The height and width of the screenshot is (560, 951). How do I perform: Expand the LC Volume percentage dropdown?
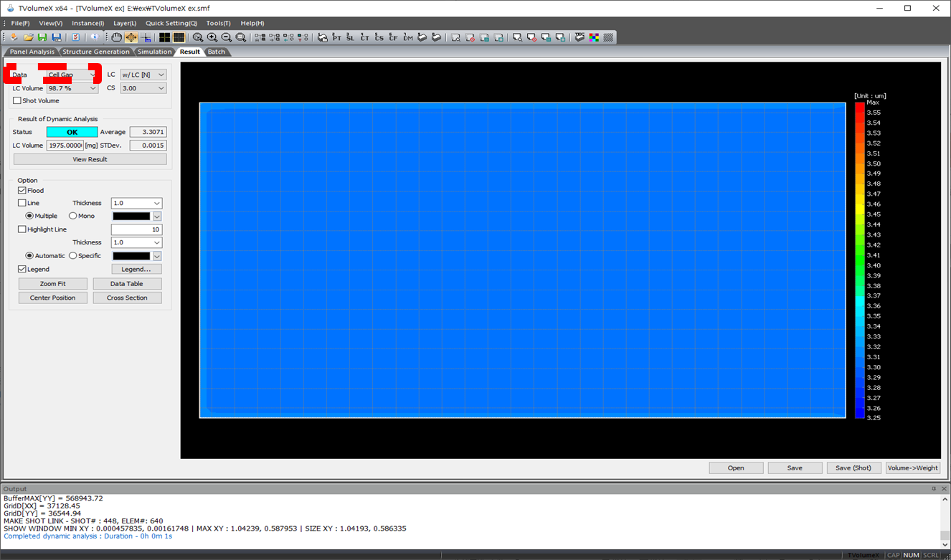(72, 88)
